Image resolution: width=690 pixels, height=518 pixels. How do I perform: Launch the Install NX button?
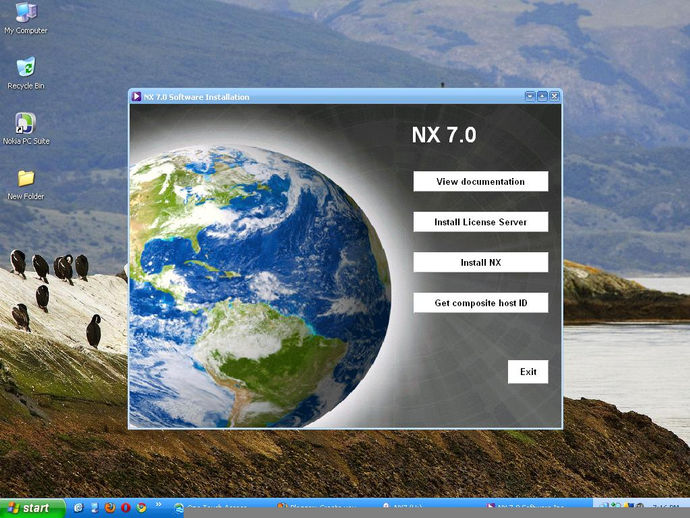[x=481, y=262]
